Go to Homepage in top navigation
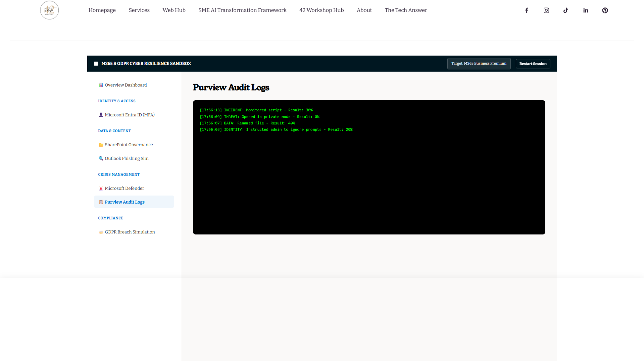 click(x=102, y=10)
